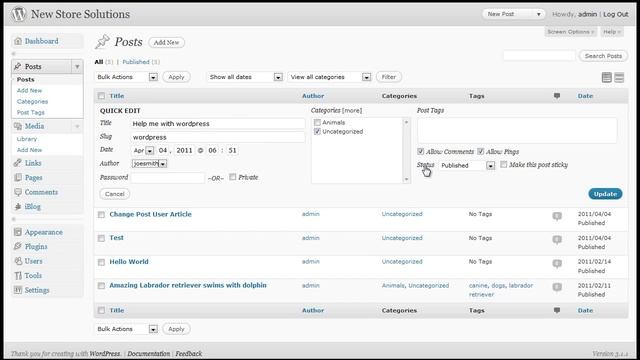The width and height of the screenshot is (640, 360).
Task: Click the Settings sidebar icon
Action: [x=18, y=290]
